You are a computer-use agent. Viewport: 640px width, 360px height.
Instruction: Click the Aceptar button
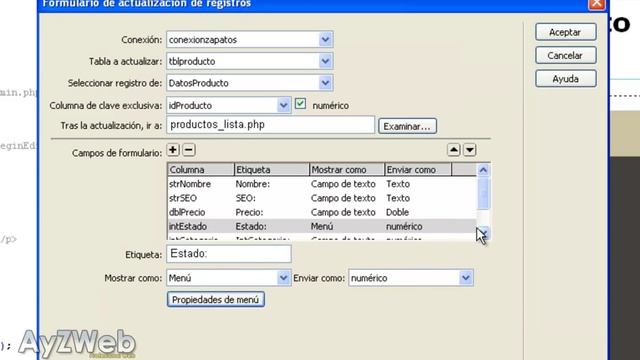pyautogui.click(x=565, y=32)
